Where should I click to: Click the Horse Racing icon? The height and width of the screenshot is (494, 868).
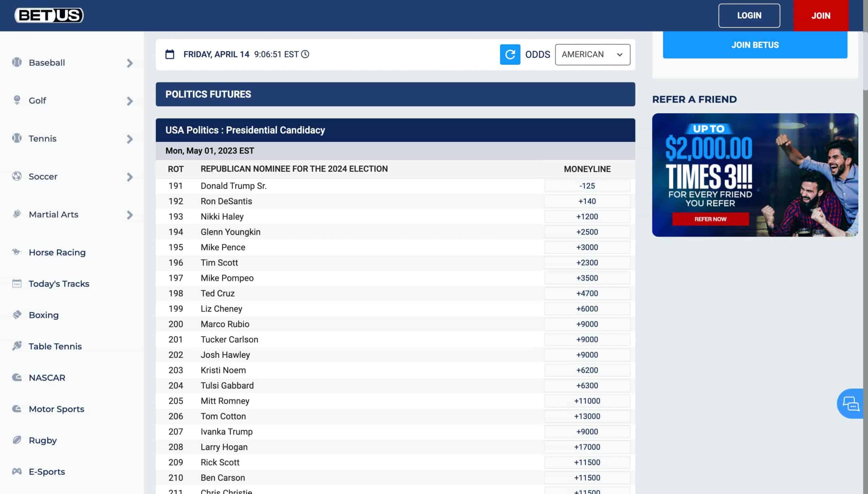click(x=17, y=252)
